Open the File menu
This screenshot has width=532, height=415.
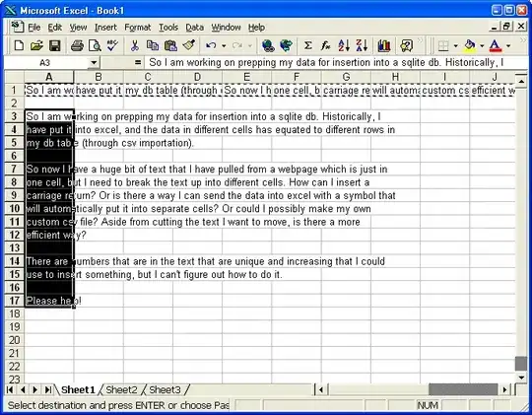[33, 28]
